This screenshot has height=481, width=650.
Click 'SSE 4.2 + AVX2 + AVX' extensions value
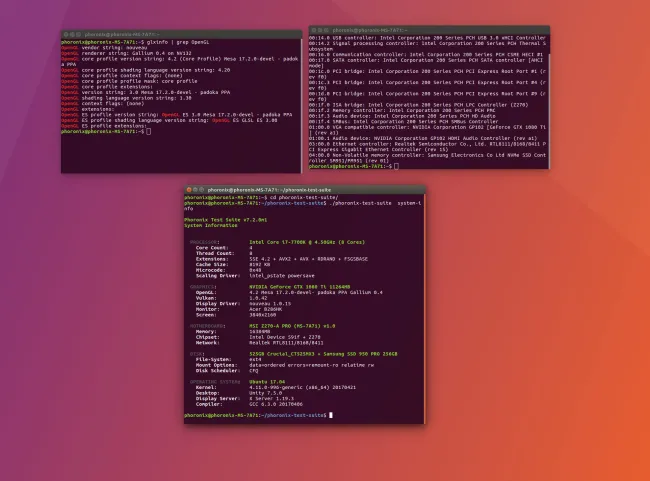click(x=308, y=259)
